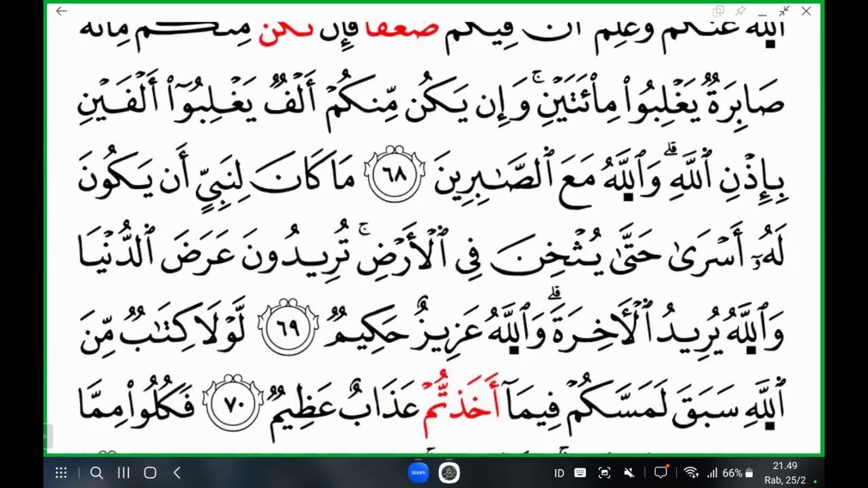
Task: Go back using the top-left arrow
Action: (62, 11)
